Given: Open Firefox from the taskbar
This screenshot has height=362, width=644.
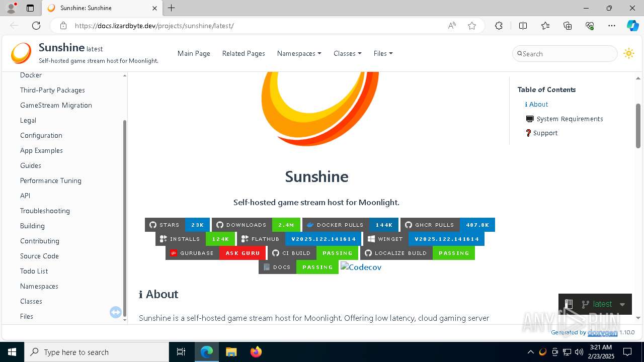Looking at the screenshot, I should pos(256,352).
